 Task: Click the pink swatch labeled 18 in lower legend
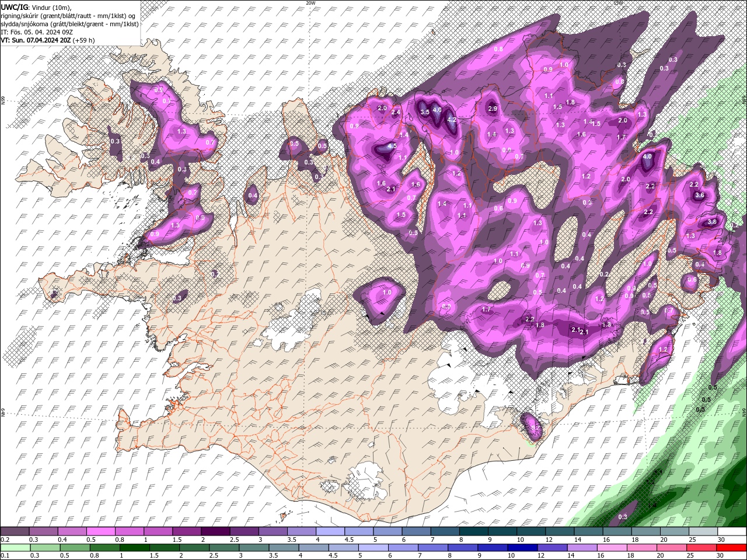(x=642, y=548)
